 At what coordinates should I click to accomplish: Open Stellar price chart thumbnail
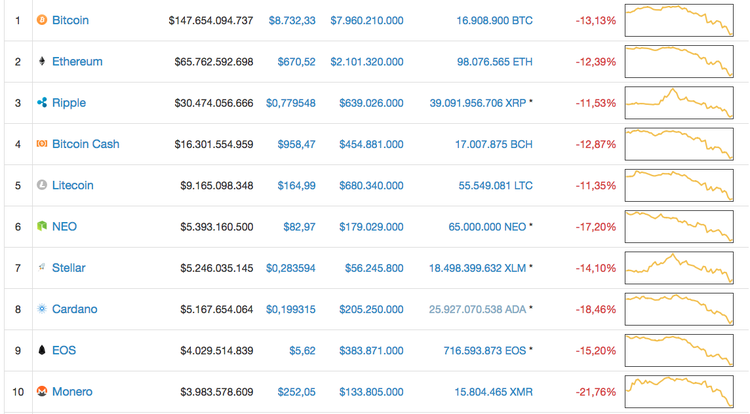tap(679, 268)
